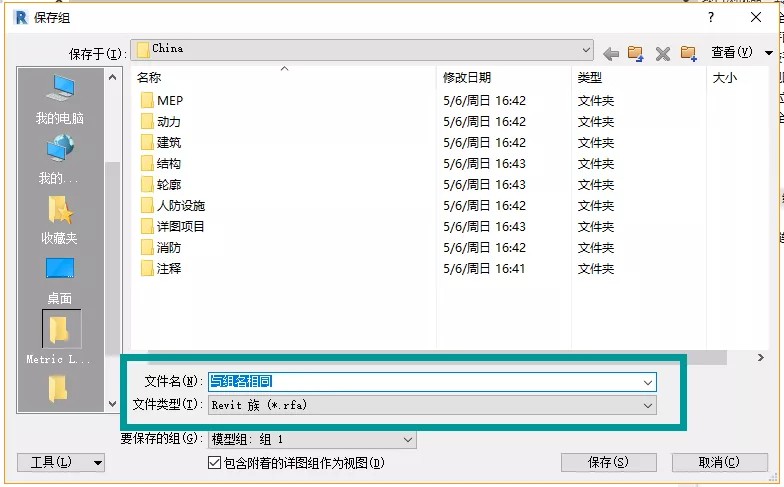This screenshot has width=784, height=487.
Task: Click the delete X toolbar icon
Action: (662, 54)
